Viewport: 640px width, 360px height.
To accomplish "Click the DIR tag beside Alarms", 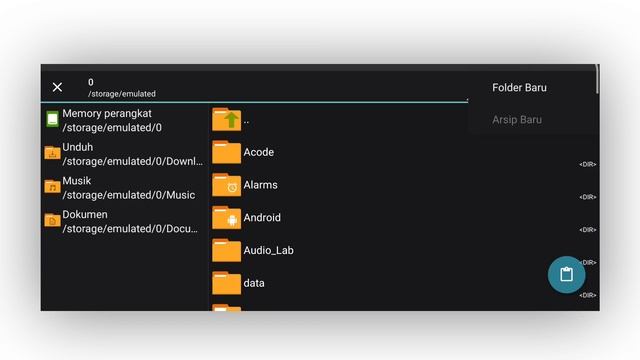I will [588, 197].
